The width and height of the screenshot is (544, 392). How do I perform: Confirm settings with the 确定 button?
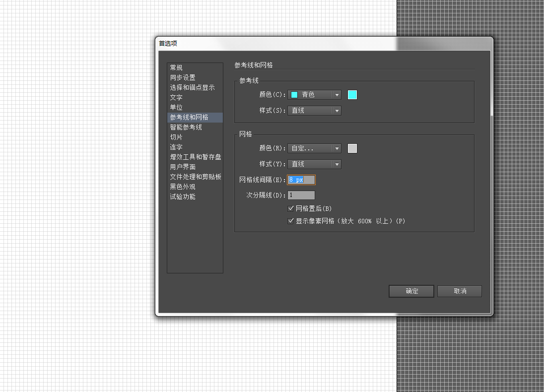tap(411, 291)
